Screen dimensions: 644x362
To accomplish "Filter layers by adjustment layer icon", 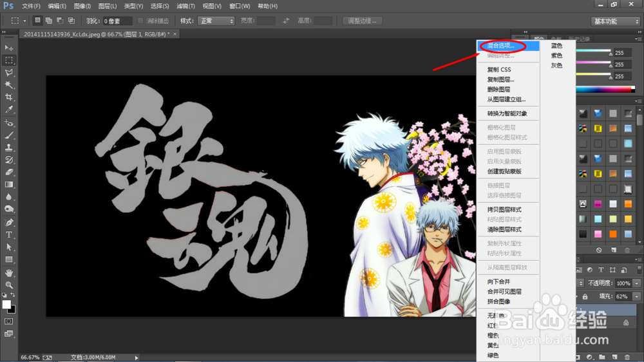I will pyautogui.click(x=590, y=270).
